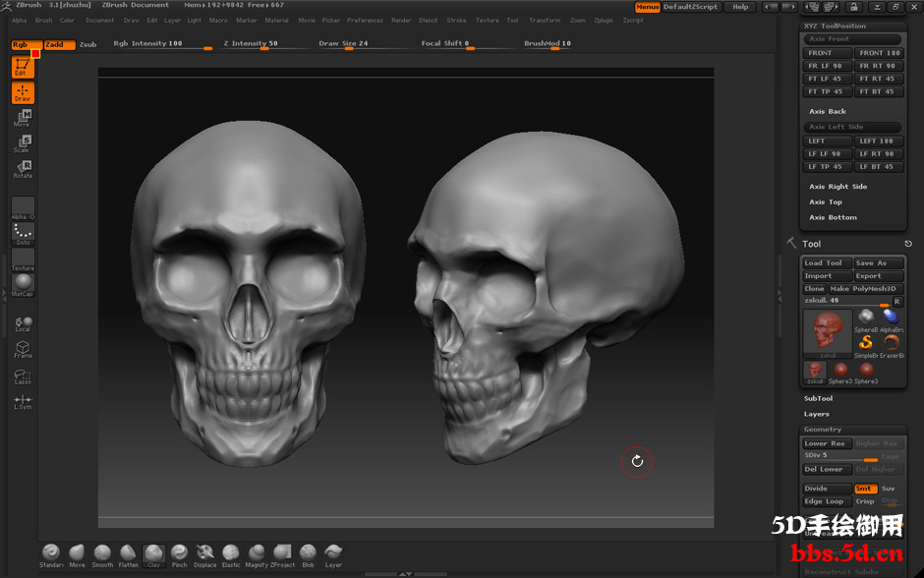Open the Help button
The image size is (924, 578).
tap(741, 7)
